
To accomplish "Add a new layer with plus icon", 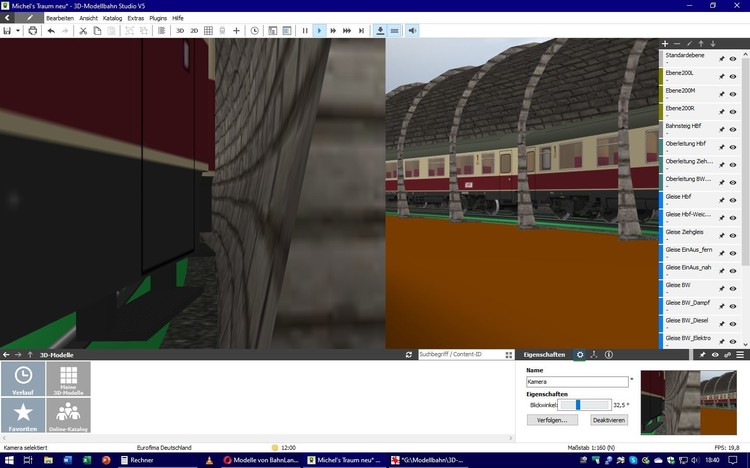I will (665, 44).
